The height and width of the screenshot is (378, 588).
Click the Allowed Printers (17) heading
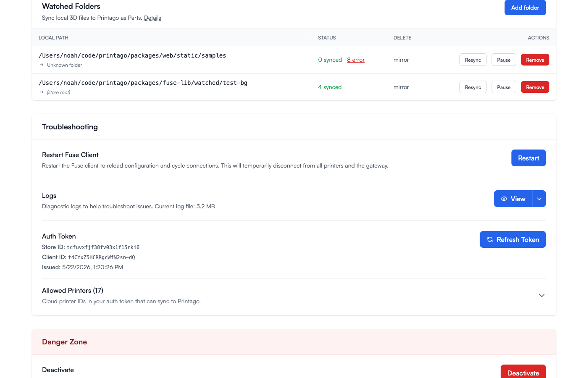tap(73, 290)
